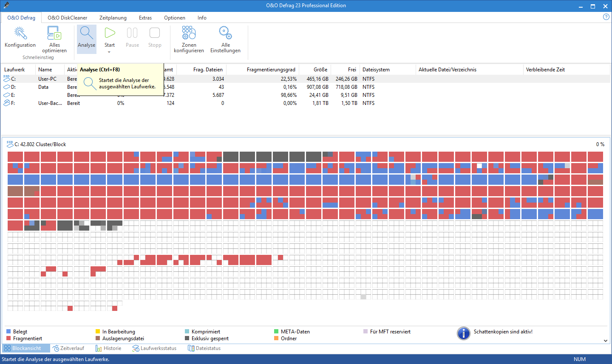Click the help question mark icon
The height and width of the screenshot is (364, 612).
(606, 17)
